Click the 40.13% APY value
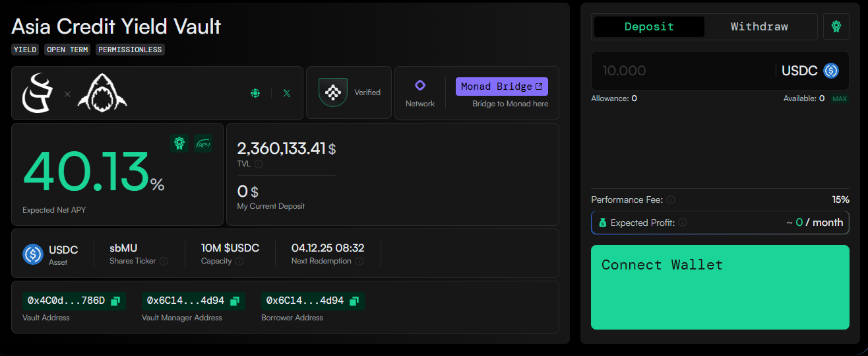868x356 pixels. point(93,172)
